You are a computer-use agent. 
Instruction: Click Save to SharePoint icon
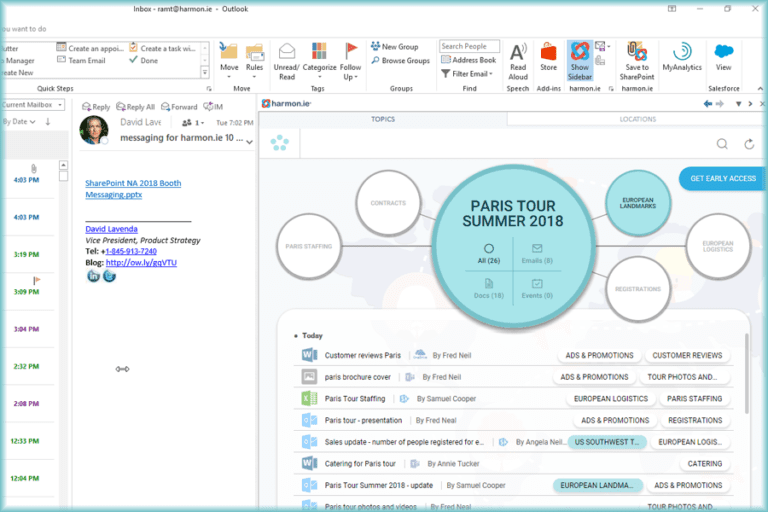click(637, 61)
